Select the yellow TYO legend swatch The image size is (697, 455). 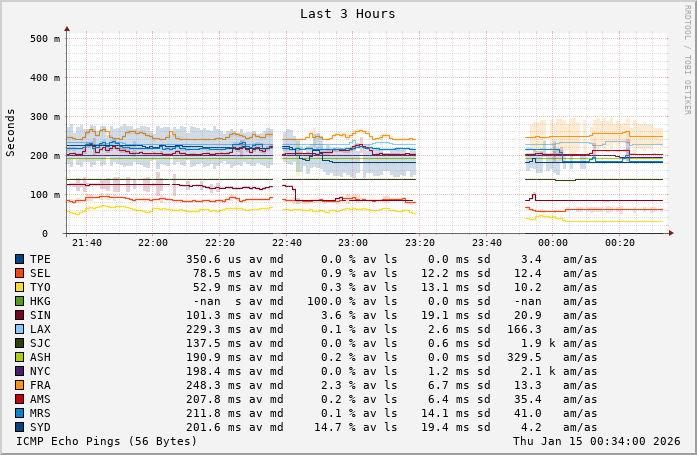pos(19,287)
